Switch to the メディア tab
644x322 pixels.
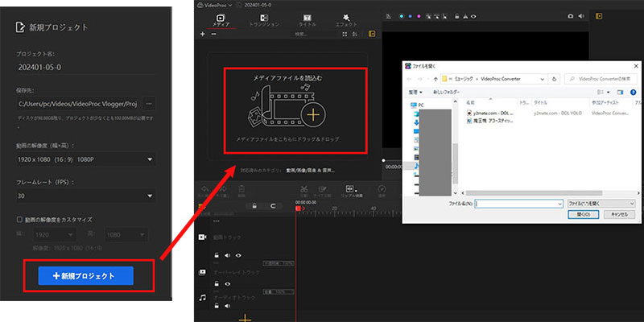(221, 19)
